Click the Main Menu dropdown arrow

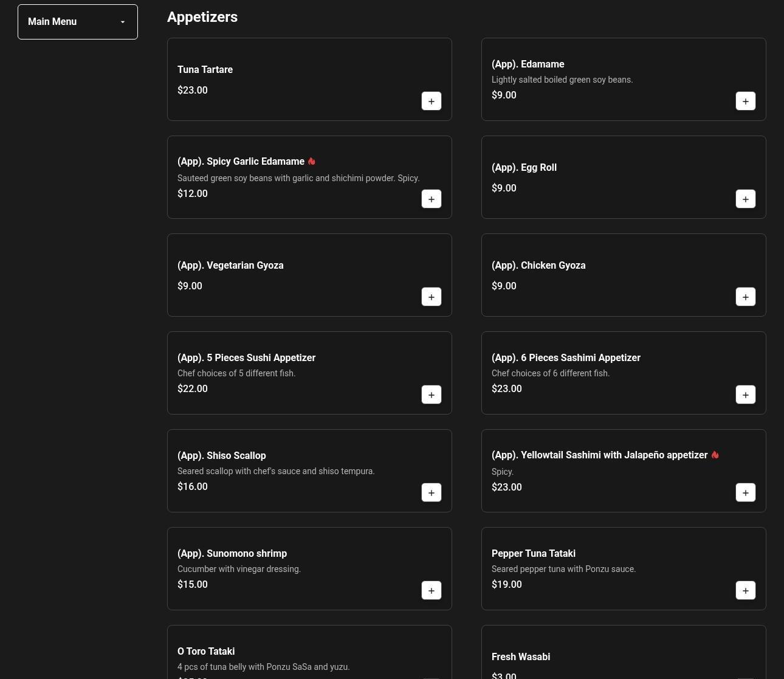point(123,22)
